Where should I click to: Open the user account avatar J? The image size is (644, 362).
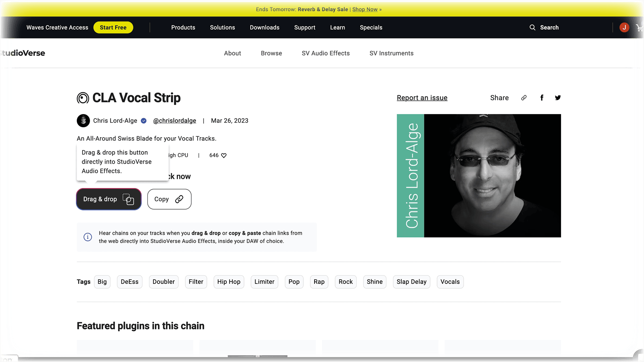624,28
